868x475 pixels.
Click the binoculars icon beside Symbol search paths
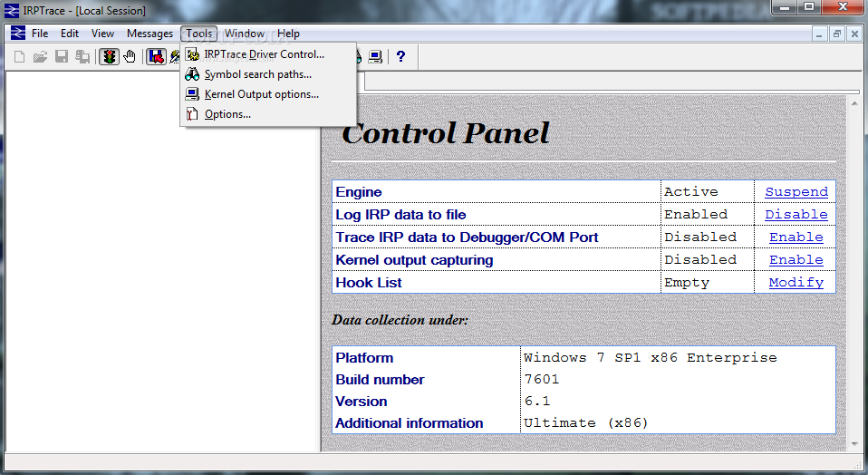[192, 74]
